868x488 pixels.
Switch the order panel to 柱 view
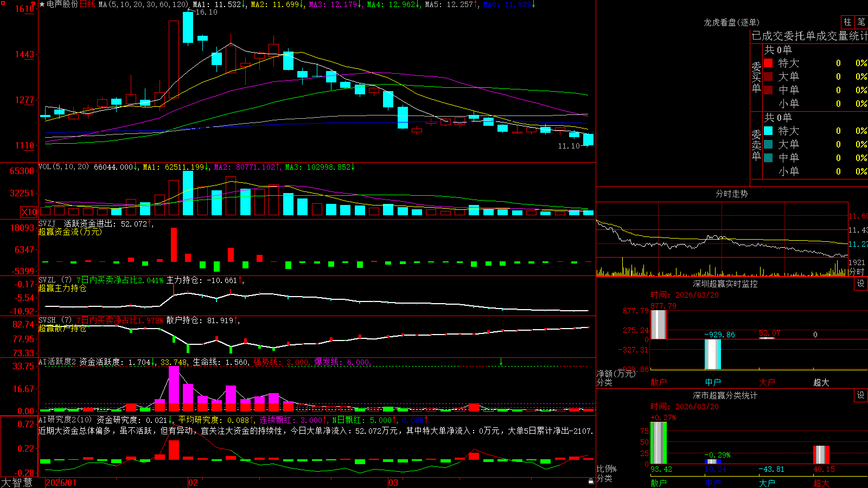coord(847,22)
